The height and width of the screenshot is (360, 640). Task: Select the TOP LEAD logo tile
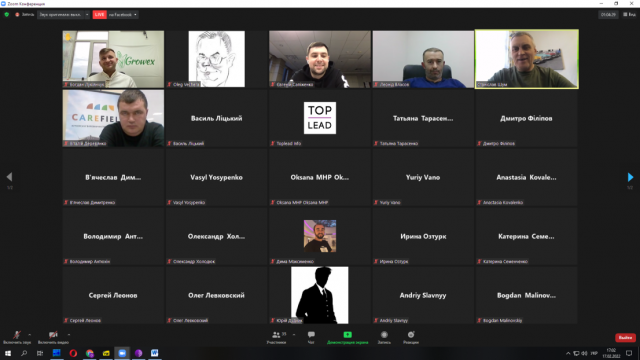[x=320, y=118]
